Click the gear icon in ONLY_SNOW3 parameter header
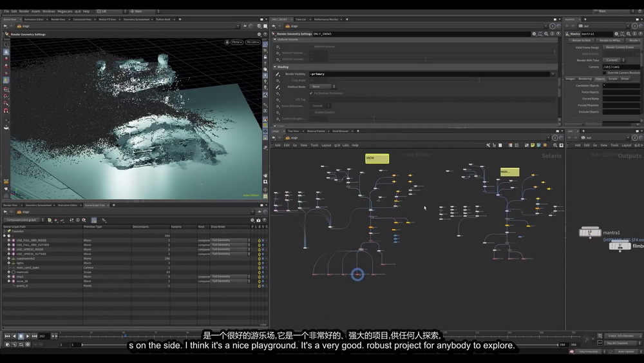This screenshot has height=363, width=644. (534, 34)
